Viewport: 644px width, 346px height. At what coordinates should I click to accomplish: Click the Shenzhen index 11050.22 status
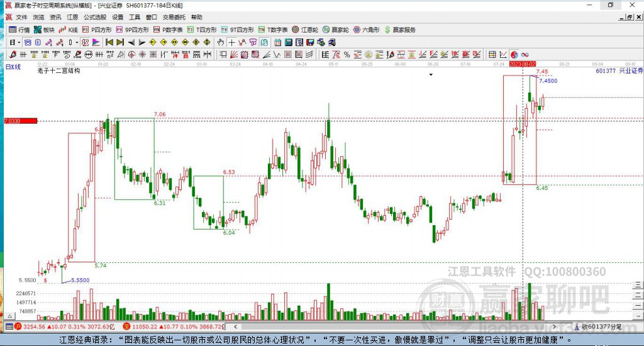[x=175, y=326]
